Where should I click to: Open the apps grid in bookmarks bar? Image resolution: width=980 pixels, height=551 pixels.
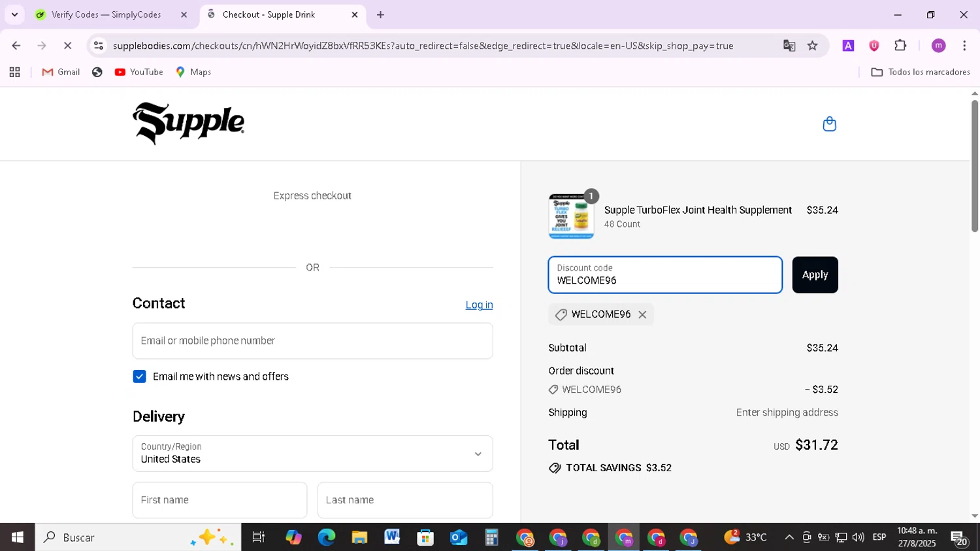[14, 72]
